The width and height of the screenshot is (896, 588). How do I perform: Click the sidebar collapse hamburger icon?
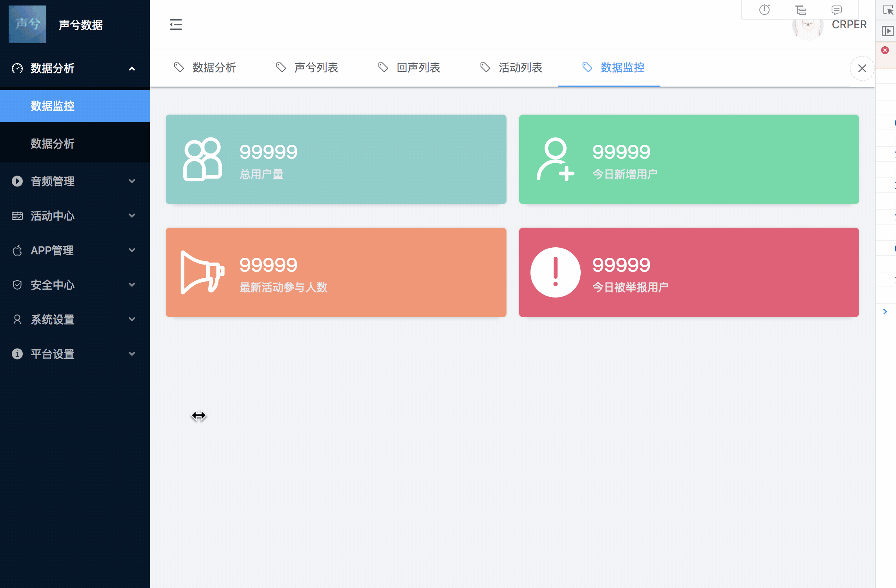(x=176, y=24)
